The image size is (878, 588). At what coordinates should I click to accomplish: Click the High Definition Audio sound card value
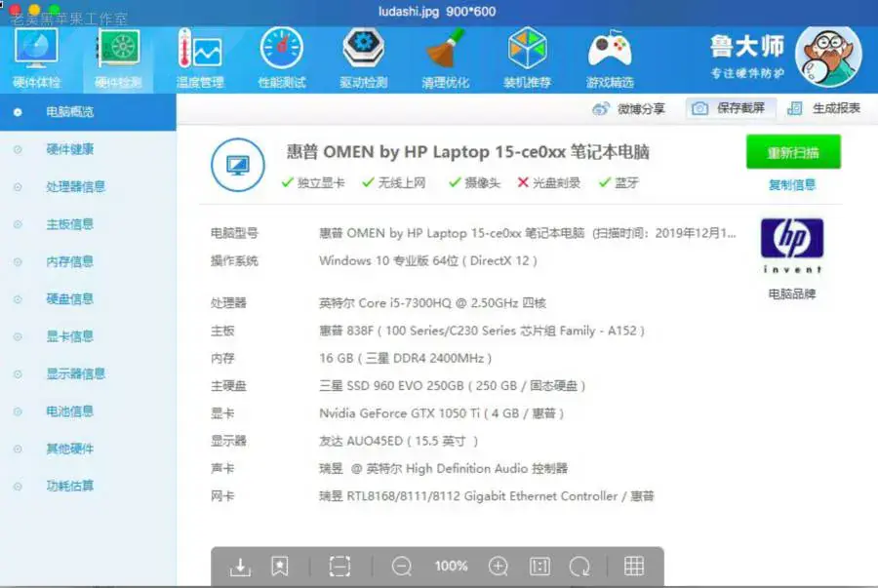click(x=443, y=469)
